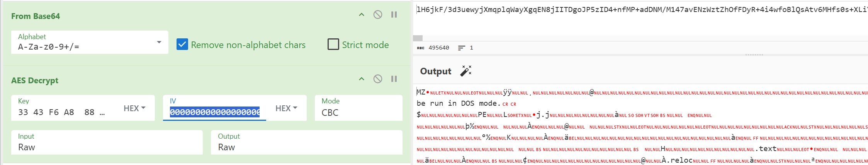Collapse the AES Decrypt operation

(362, 79)
